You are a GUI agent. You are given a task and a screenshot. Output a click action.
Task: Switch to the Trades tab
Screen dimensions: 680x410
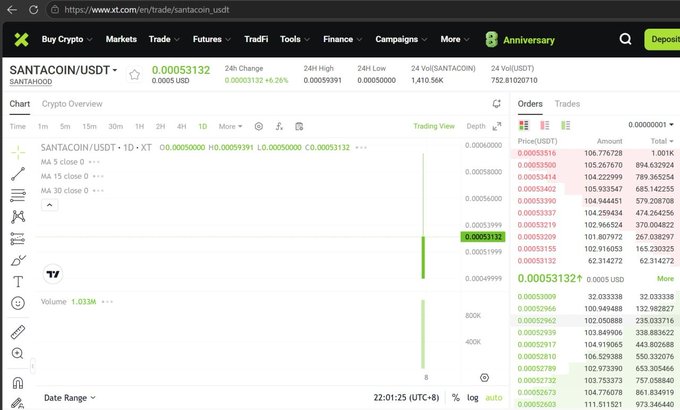point(567,104)
